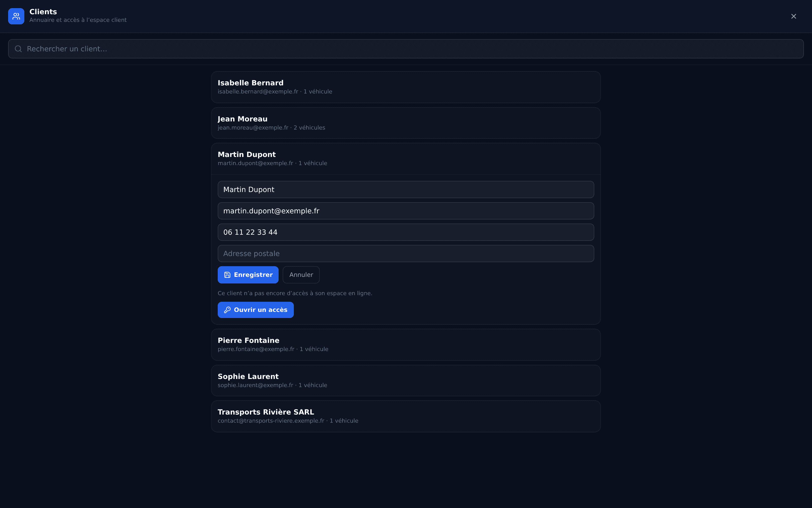Edit the martin.dupont@exemple.fr email field

(x=406, y=211)
